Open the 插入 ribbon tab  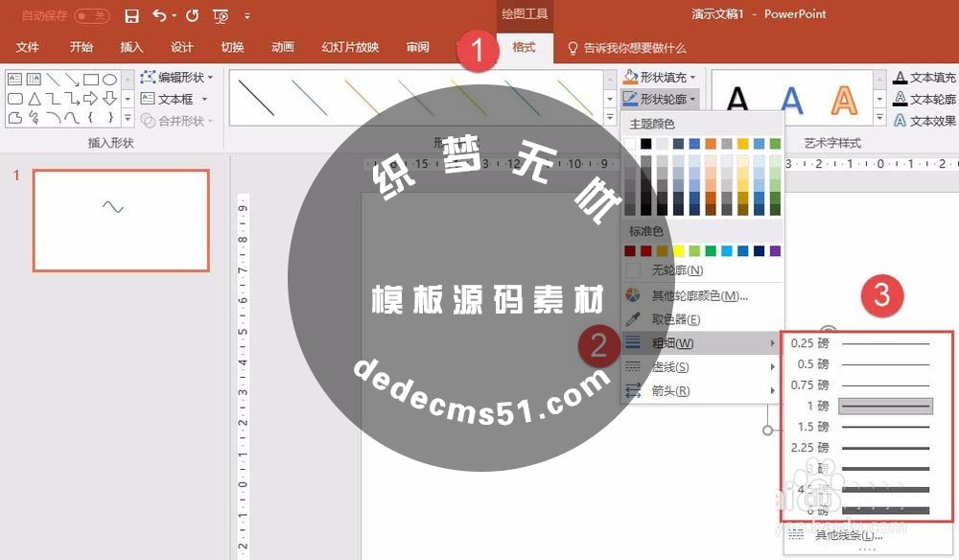point(130,46)
